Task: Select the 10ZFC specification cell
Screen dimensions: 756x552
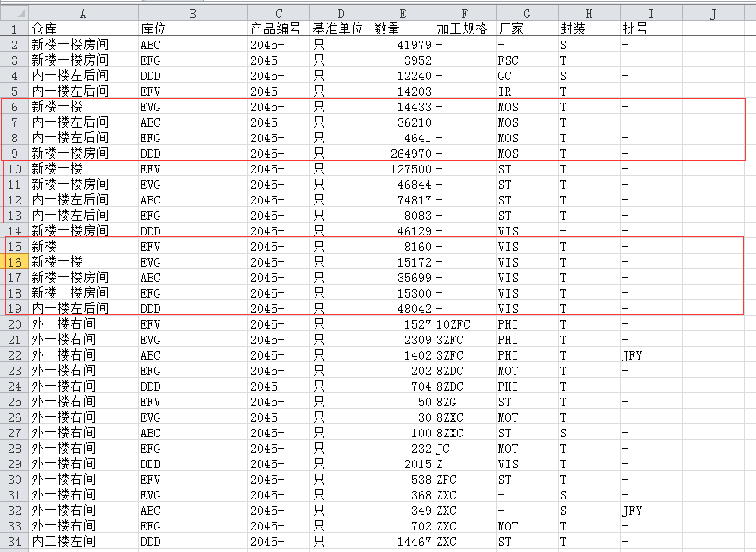Action: tap(464, 323)
